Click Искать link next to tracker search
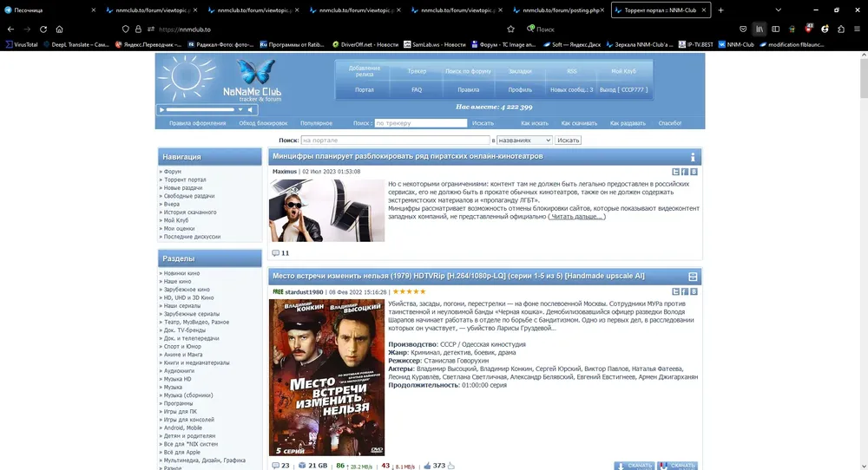Viewport: 868px width, 470px height. tap(483, 123)
